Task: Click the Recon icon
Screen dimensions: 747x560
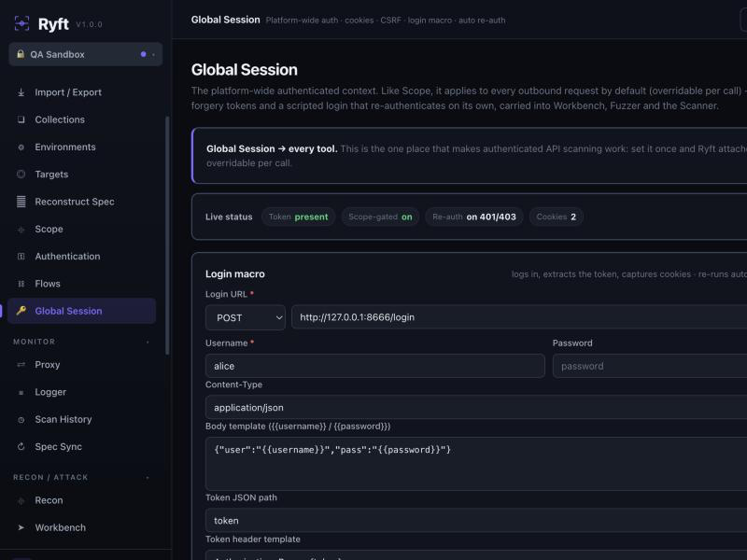Action: pos(21,500)
